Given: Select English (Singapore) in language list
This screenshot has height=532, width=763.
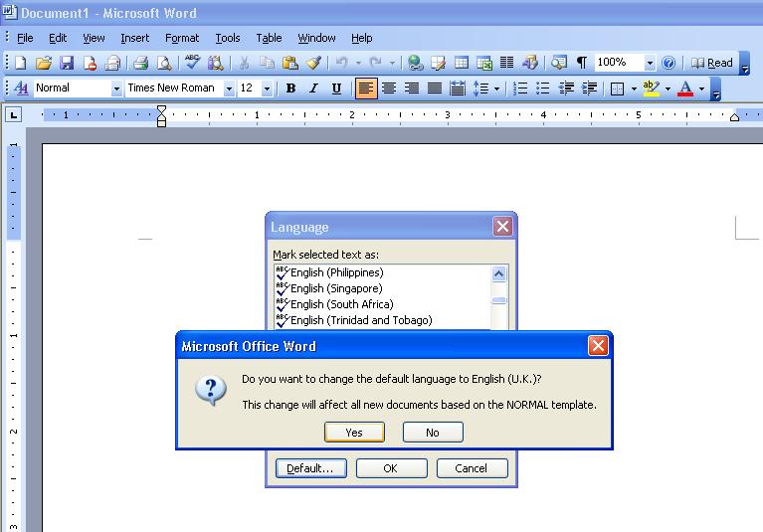Looking at the screenshot, I should [x=336, y=288].
